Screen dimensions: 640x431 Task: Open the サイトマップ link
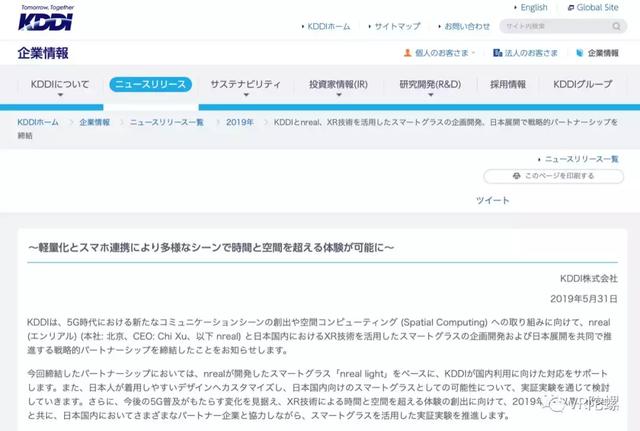[397, 27]
